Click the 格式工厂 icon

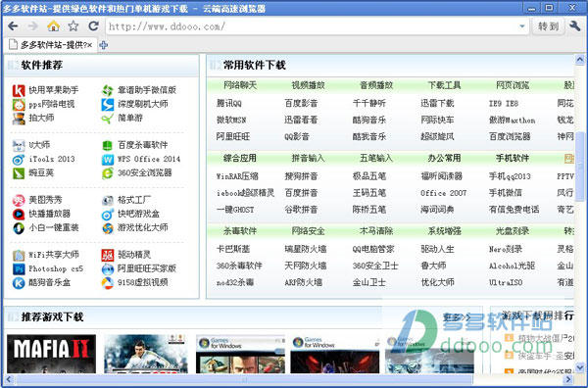click(108, 200)
